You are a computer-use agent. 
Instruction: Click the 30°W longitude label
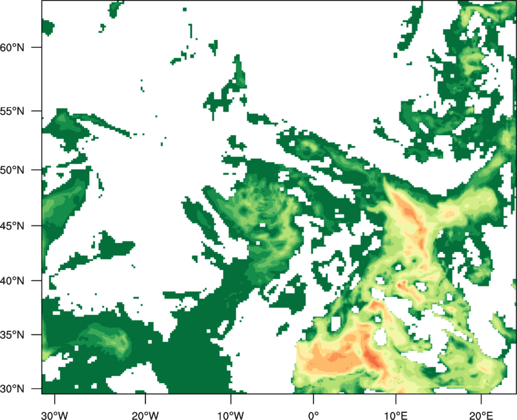coord(54,415)
